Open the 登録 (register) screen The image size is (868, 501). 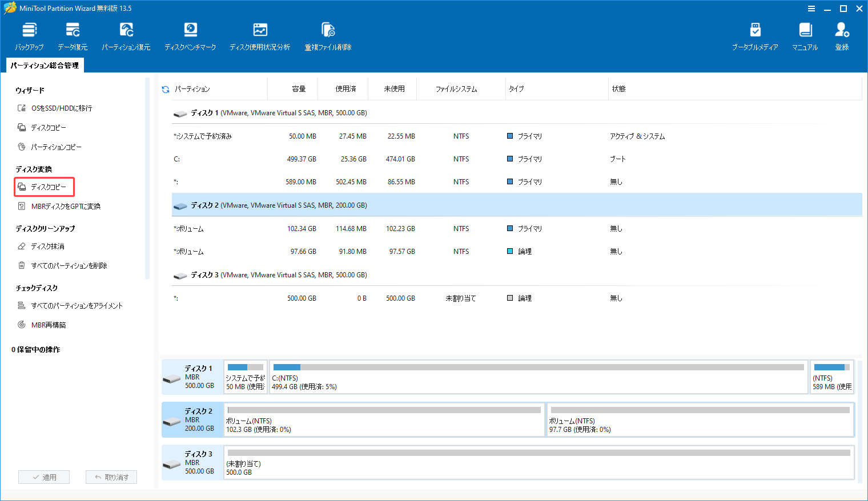pos(841,35)
